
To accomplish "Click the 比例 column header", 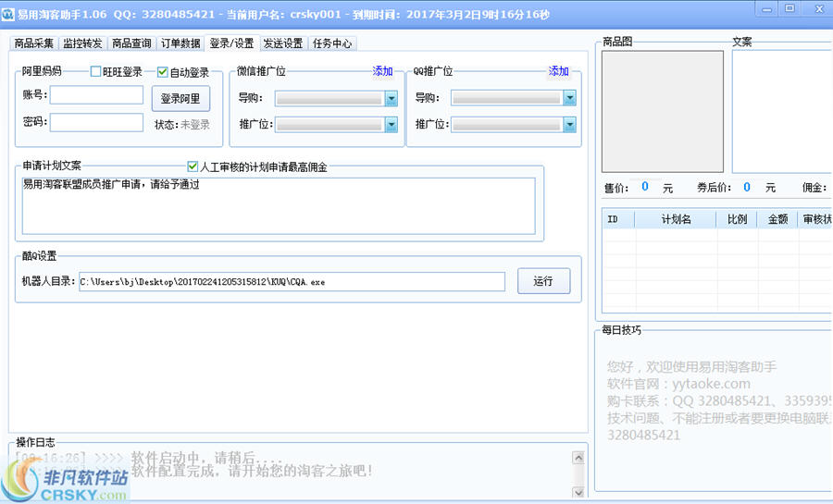I will 737,220.
